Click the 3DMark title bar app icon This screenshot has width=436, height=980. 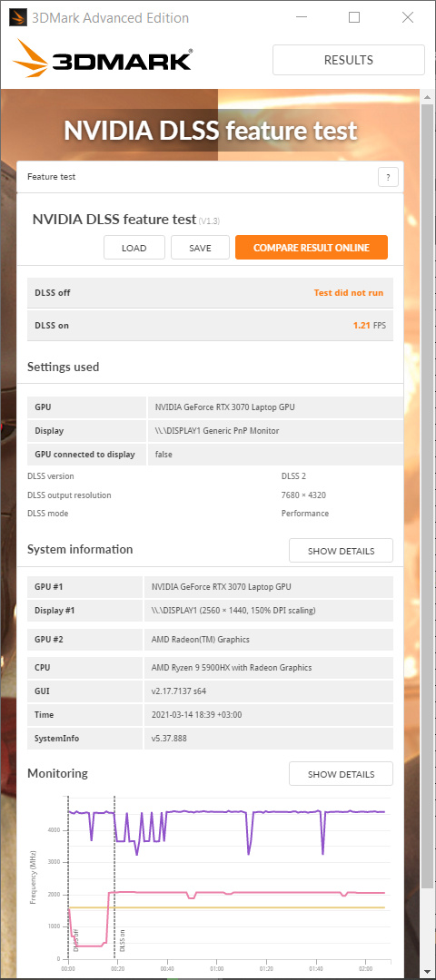point(17,17)
